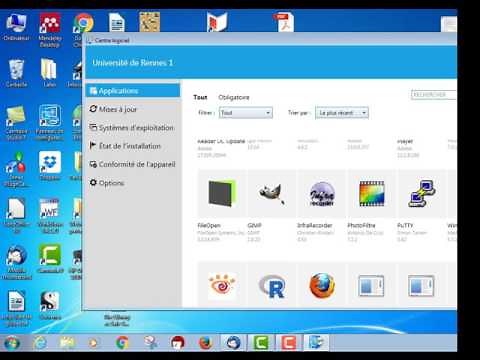The height and width of the screenshot is (360, 480).
Task: Select the Mozilla Thunderbird desktop shortcut
Action: (x=16, y=263)
